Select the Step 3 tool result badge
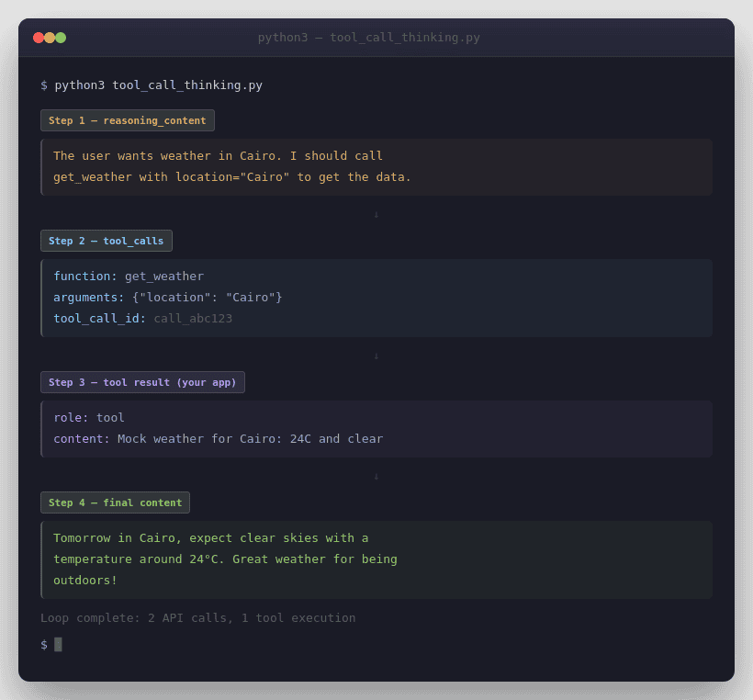Image resolution: width=753 pixels, height=700 pixels. (x=142, y=381)
